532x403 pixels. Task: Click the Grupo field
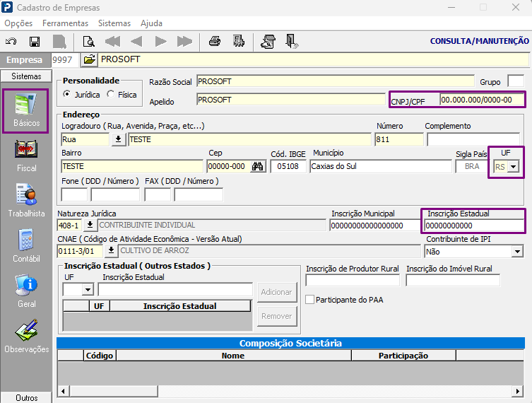pos(516,81)
